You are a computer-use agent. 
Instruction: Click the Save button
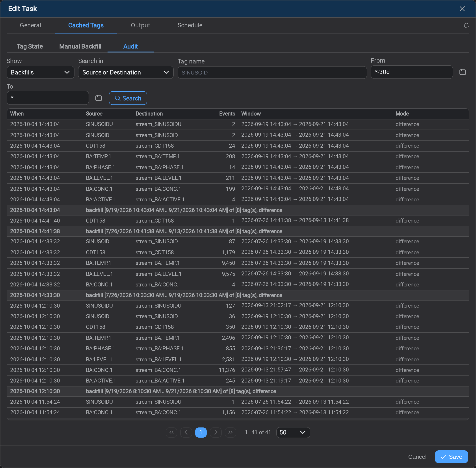[x=451, y=457]
